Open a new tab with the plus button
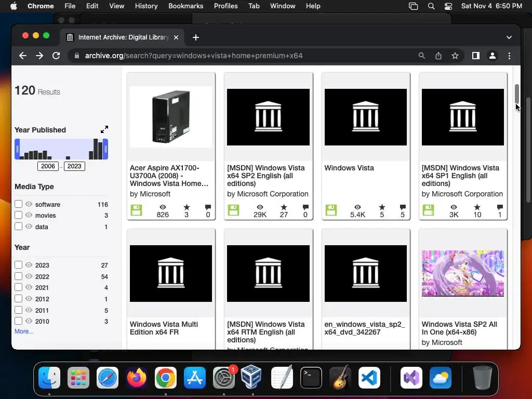This screenshot has width=532, height=399. point(196,37)
